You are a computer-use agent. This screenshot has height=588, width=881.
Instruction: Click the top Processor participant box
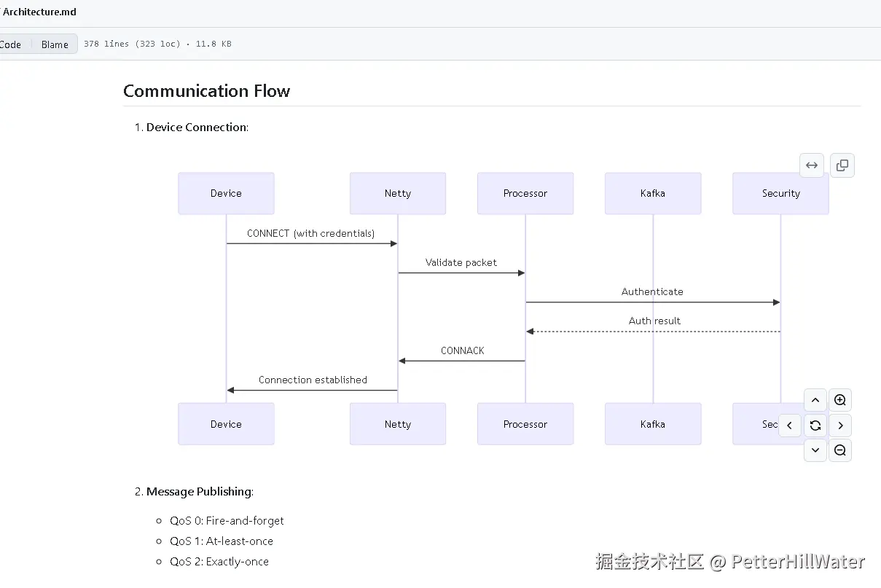(525, 193)
